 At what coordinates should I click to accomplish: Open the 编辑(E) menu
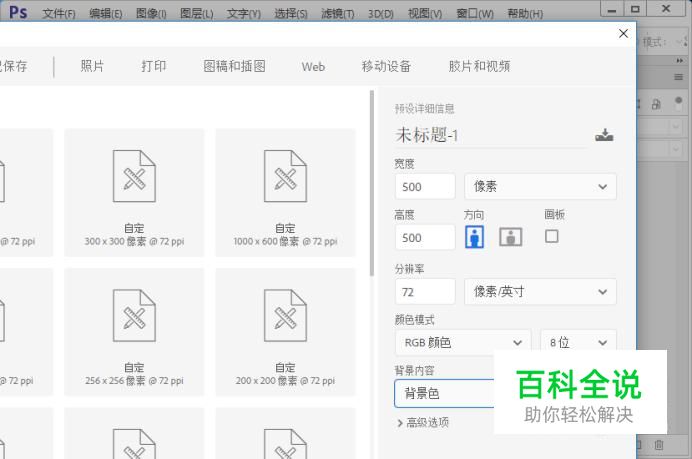105,14
